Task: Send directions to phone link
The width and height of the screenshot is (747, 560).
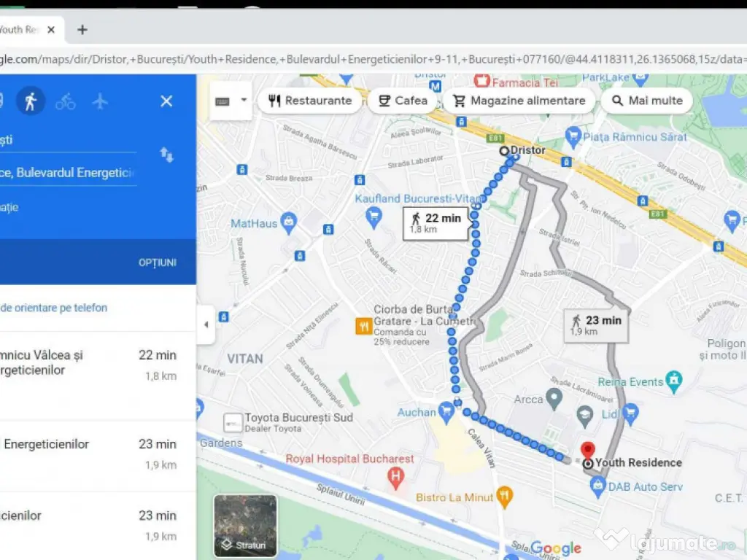Action: coord(54,308)
